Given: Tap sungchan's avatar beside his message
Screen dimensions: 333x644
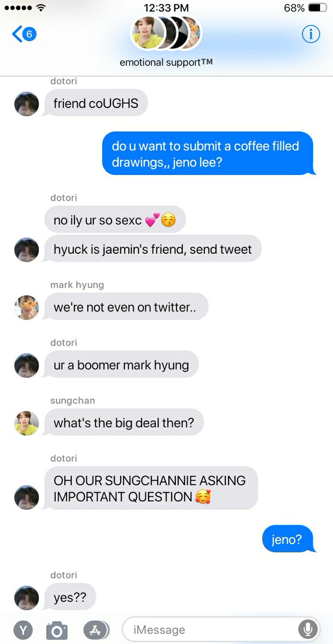Looking at the screenshot, I should click(x=26, y=423).
